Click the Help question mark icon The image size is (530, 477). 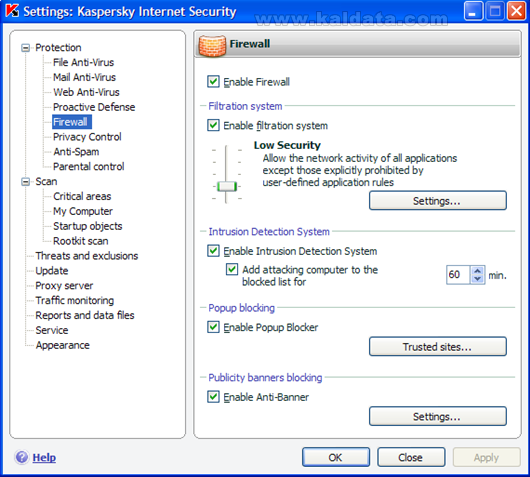[x=22, y=457]
